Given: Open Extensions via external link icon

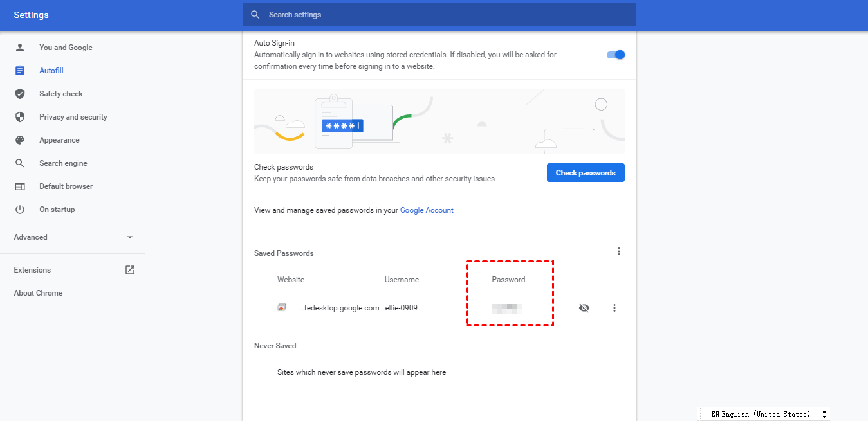Looking at the screenshot, I should click(x=130, y=270).
